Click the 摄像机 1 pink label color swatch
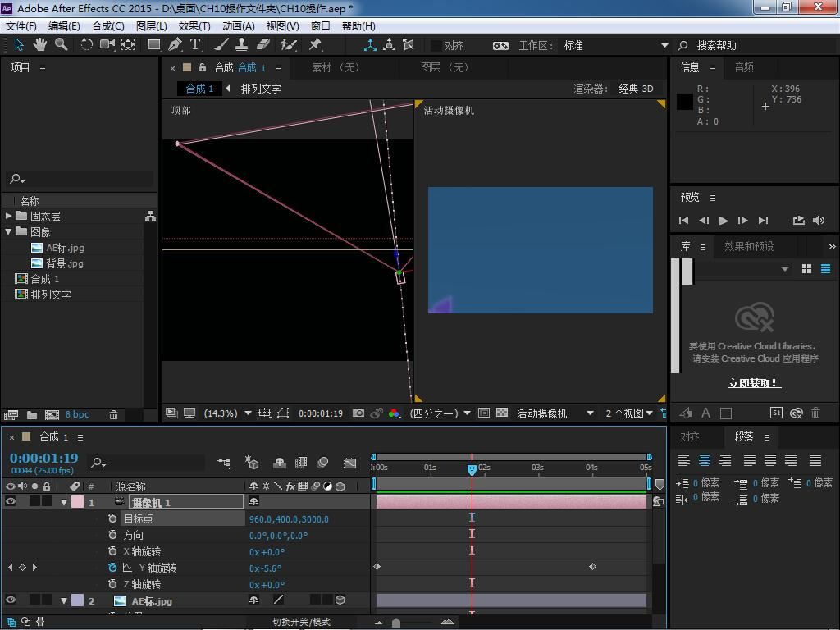 point(78,502)
